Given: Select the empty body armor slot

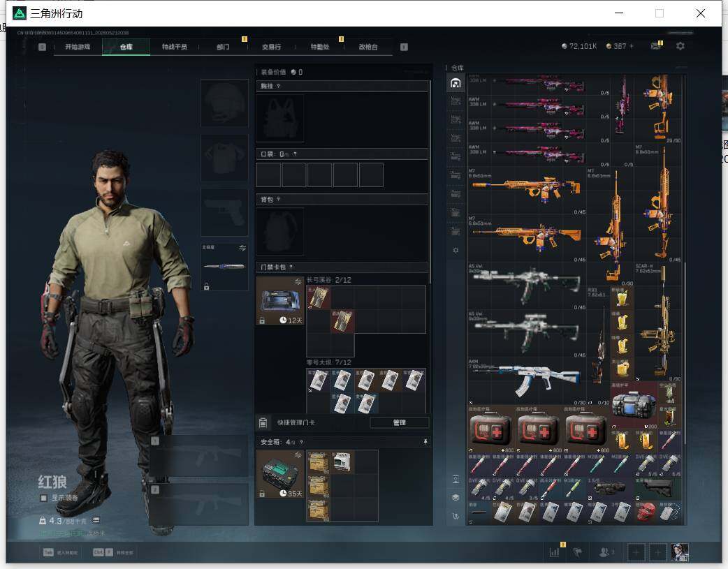Looking at the screenshot, I should point(224,158).
